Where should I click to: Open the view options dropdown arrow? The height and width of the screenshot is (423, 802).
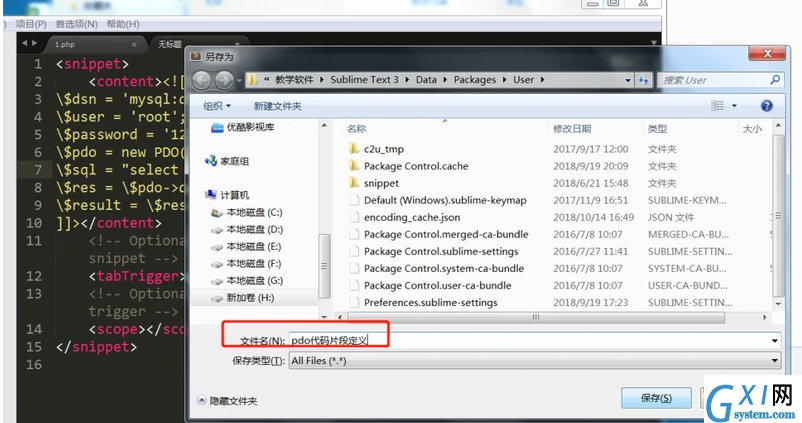(734, 106)
